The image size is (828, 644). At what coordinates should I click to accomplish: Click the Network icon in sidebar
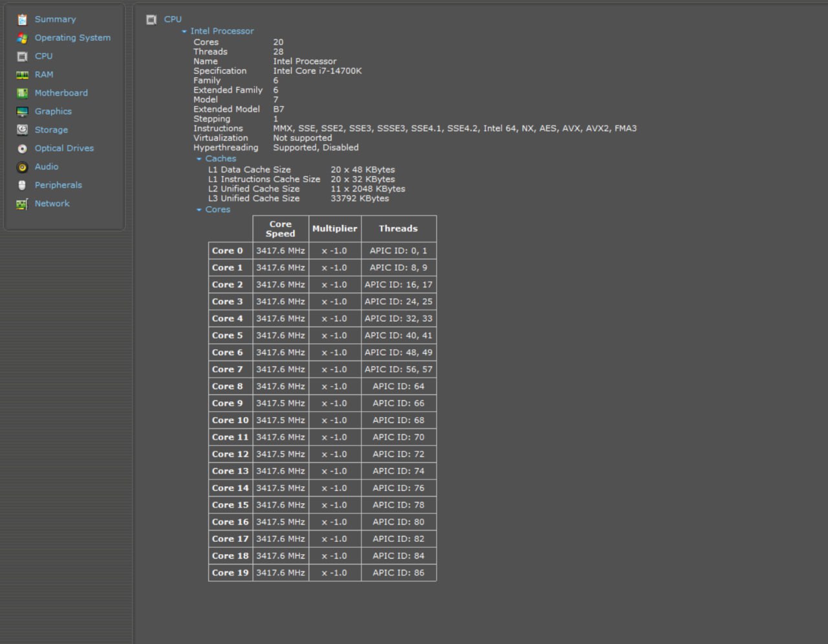click(23, 204)
